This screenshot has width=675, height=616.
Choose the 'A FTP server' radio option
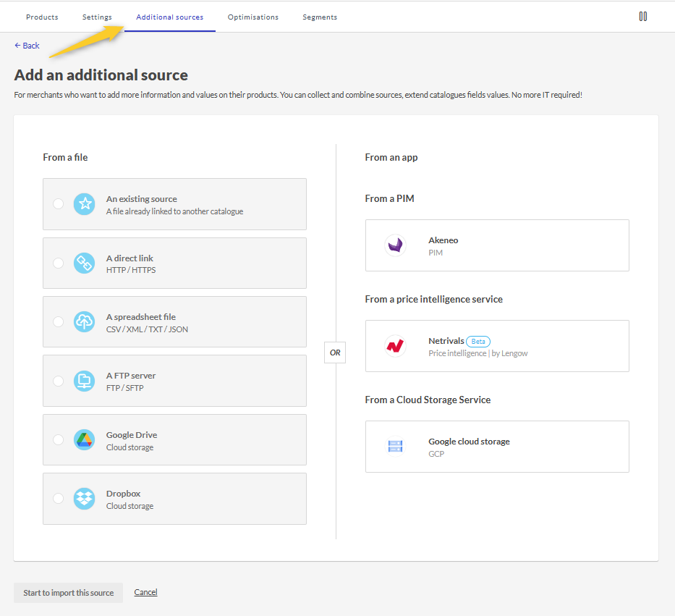coord(58,381)
